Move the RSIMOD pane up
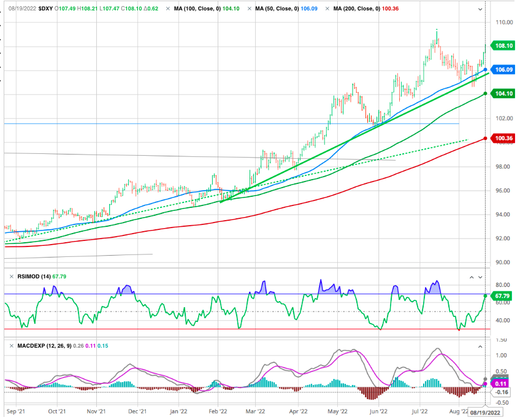The height and width of the screenshot is (420, 520). (472, 277)
